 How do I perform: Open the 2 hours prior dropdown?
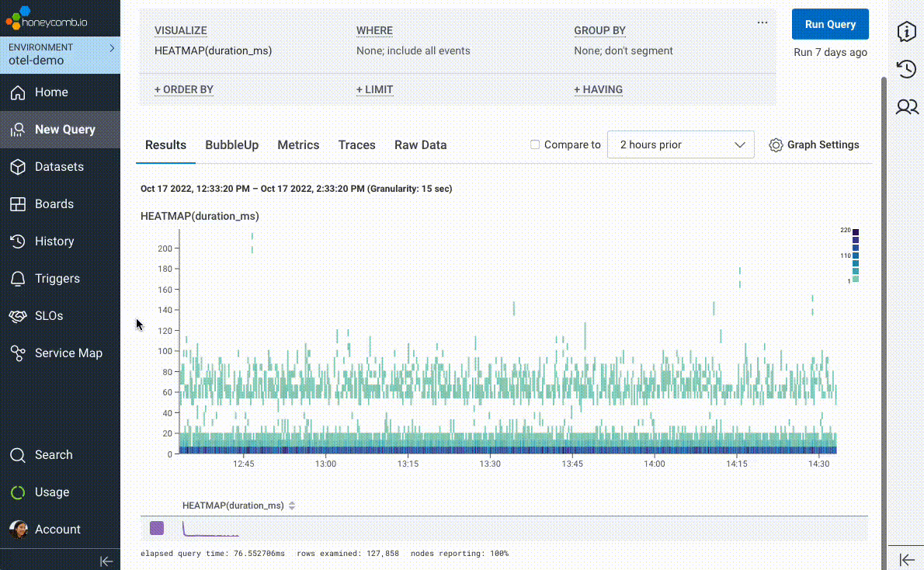point(680,144)
